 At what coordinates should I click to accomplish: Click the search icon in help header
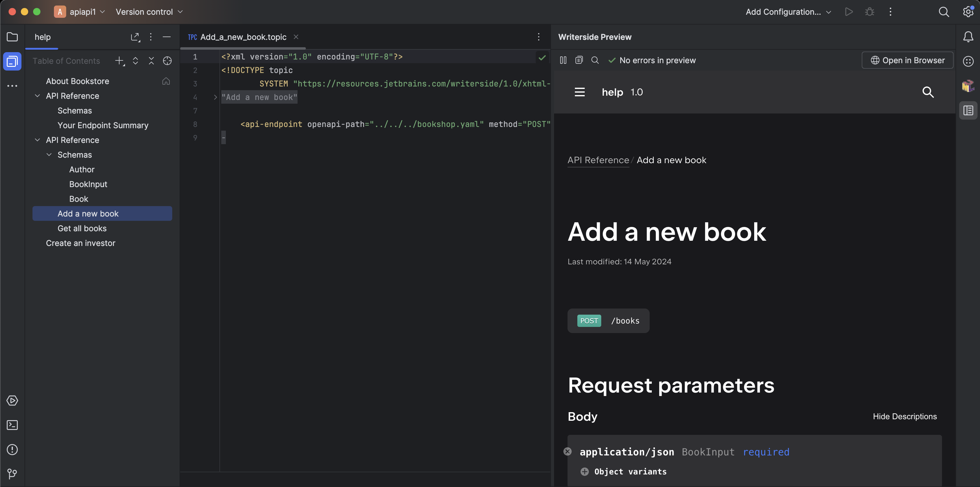click(928, 92)
